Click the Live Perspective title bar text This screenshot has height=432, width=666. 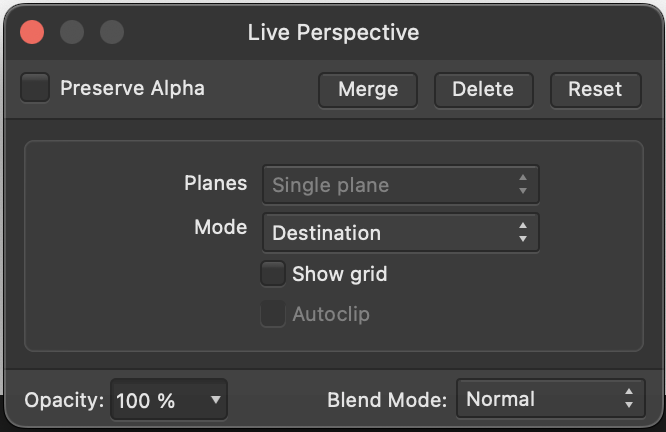333,32
